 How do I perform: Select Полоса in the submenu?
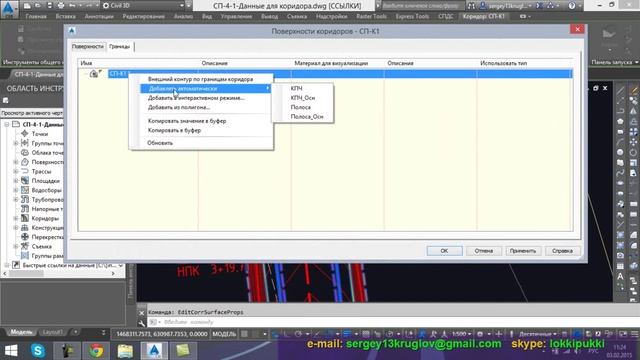(x=301, y=107)
